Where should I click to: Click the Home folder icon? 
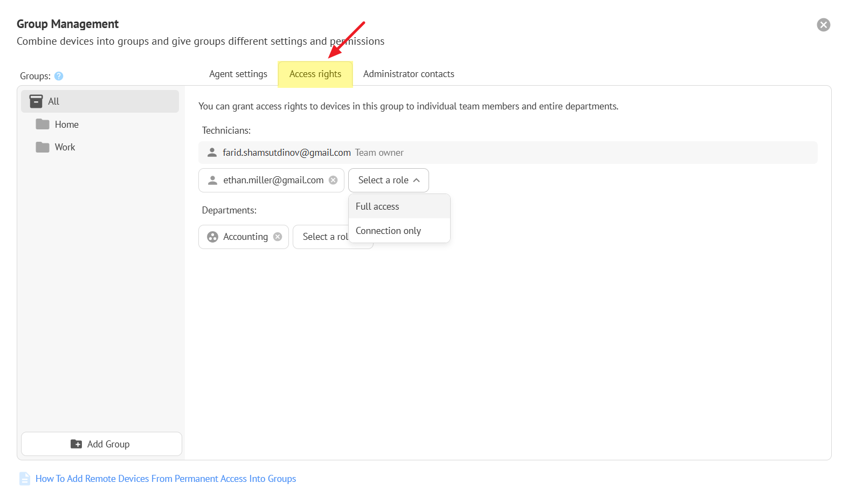coord(43,125)
